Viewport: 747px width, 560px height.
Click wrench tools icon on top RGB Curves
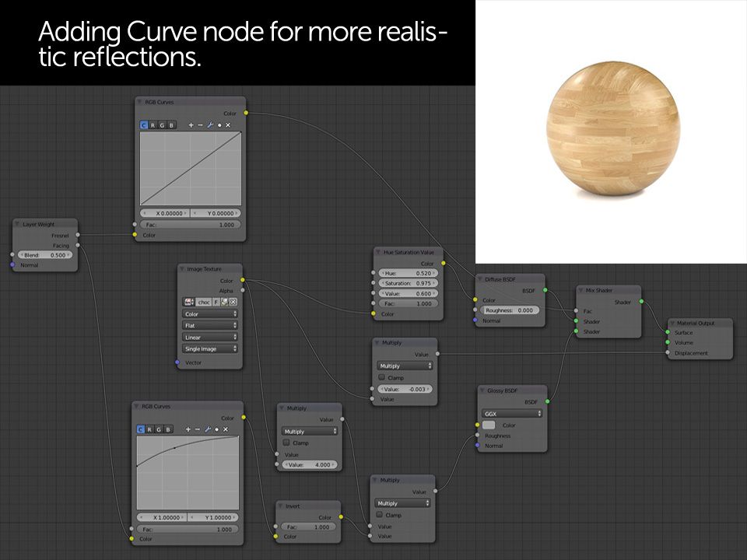tap(209, 125)
